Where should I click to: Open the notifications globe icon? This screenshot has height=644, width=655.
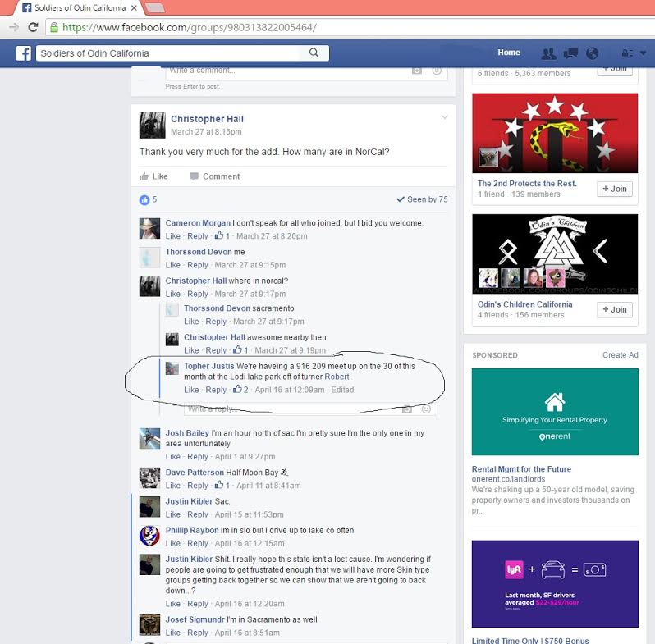(x=592, y=53)
